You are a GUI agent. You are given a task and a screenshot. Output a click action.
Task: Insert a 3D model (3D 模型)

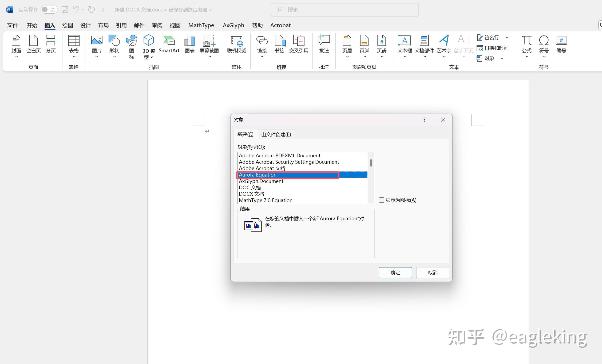[149, 47]
